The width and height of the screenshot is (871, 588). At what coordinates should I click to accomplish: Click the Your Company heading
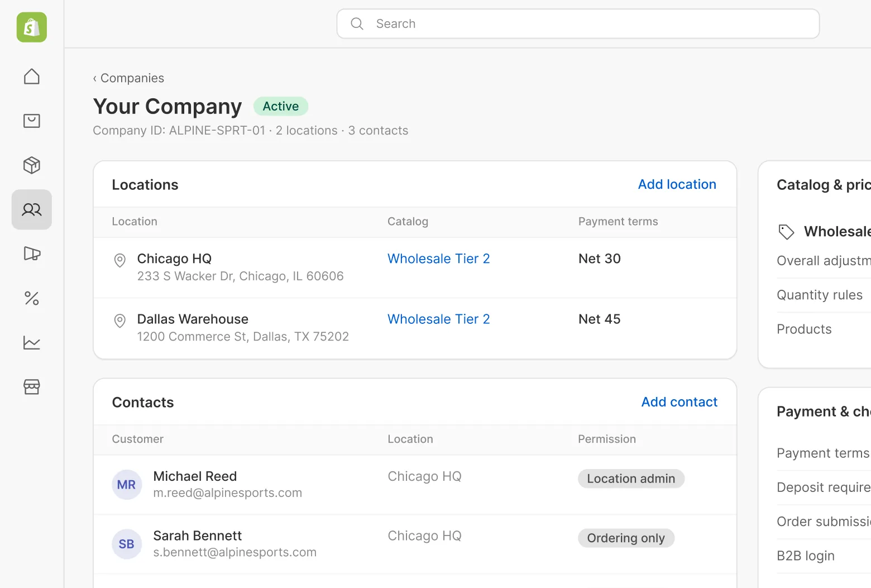click(167, 106)
